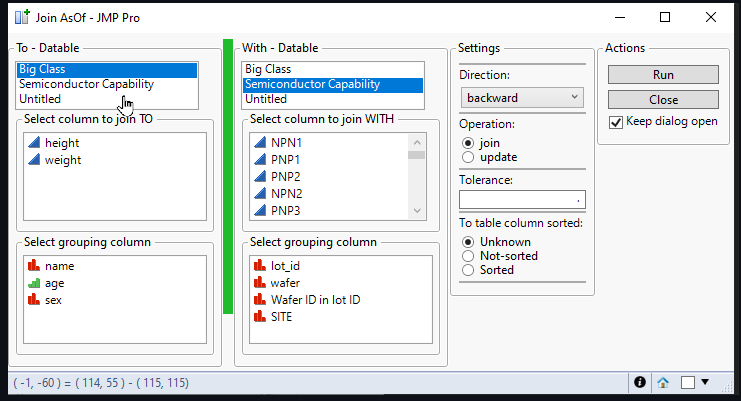
Task: Select the height column to join TO
Action: (62, 143)
